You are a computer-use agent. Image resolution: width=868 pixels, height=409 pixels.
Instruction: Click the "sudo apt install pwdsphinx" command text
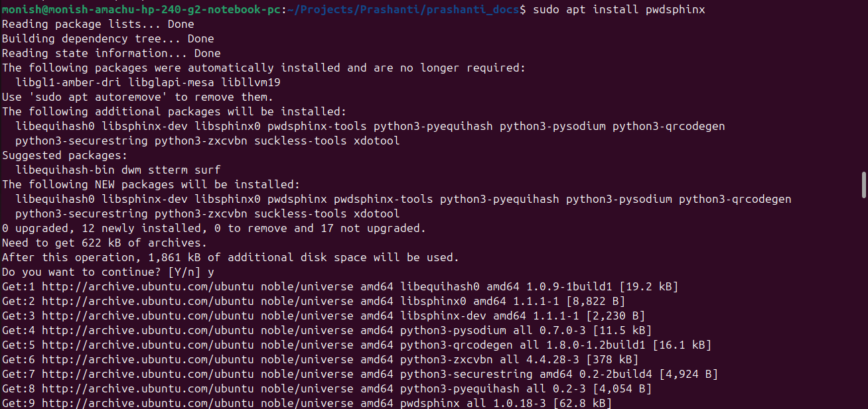pos(619,9)
